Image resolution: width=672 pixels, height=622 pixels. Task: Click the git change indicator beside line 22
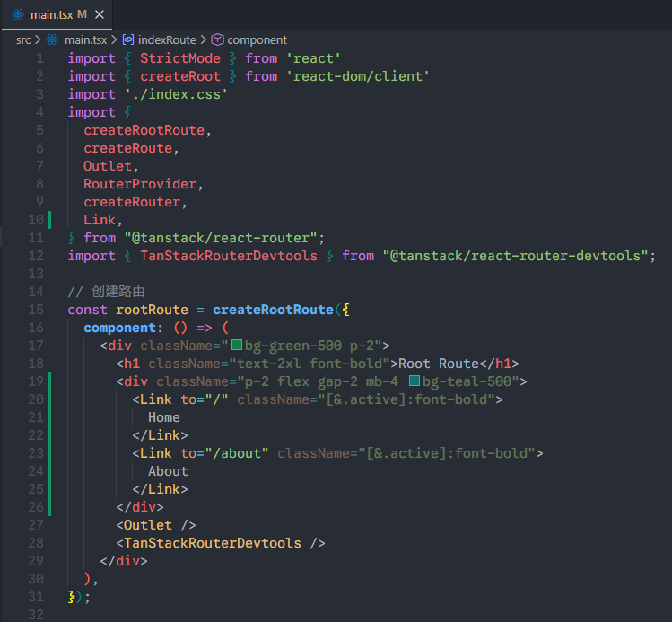(51, 435)
